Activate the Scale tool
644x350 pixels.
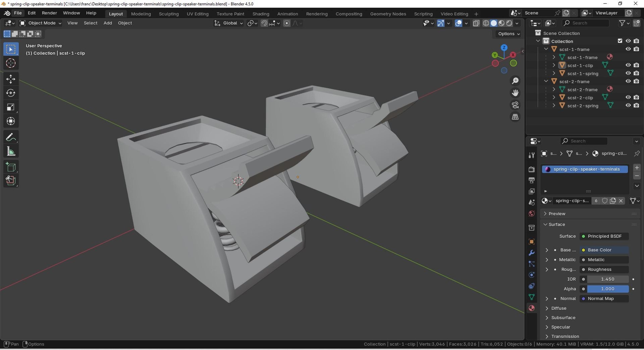(x=11, y=107)
